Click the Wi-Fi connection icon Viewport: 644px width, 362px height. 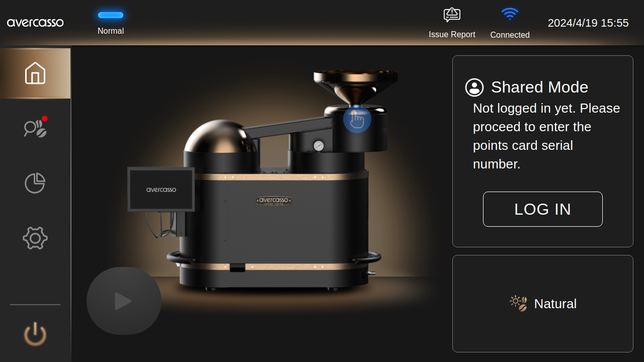pos(510,14)
